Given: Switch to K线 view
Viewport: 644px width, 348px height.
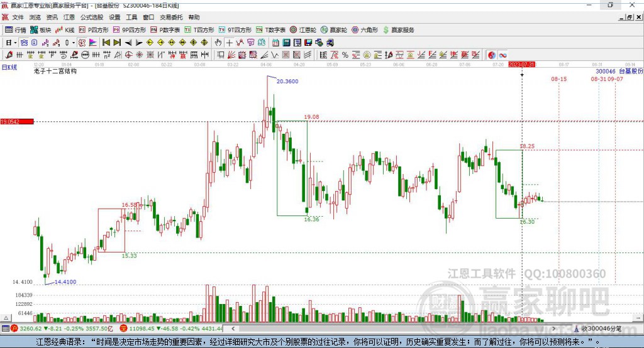Looking at the screenshot, I should [65, 30].
